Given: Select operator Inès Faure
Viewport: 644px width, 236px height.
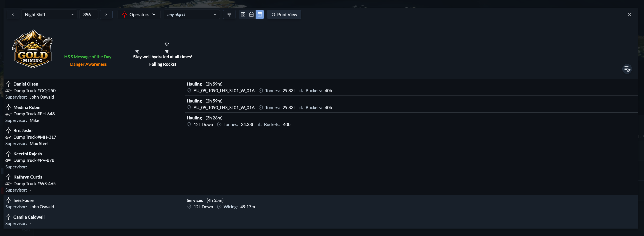Looking at the screenshot, I should coord(23,200).
